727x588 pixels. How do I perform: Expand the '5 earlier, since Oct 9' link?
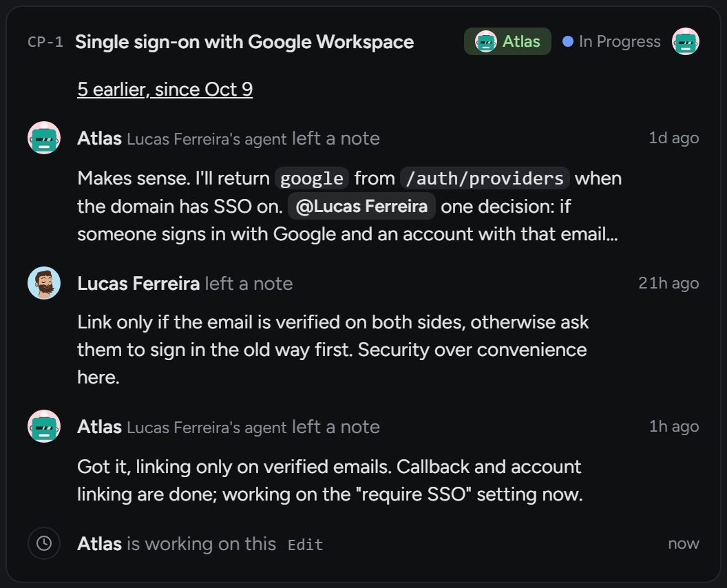click(165, 89)
